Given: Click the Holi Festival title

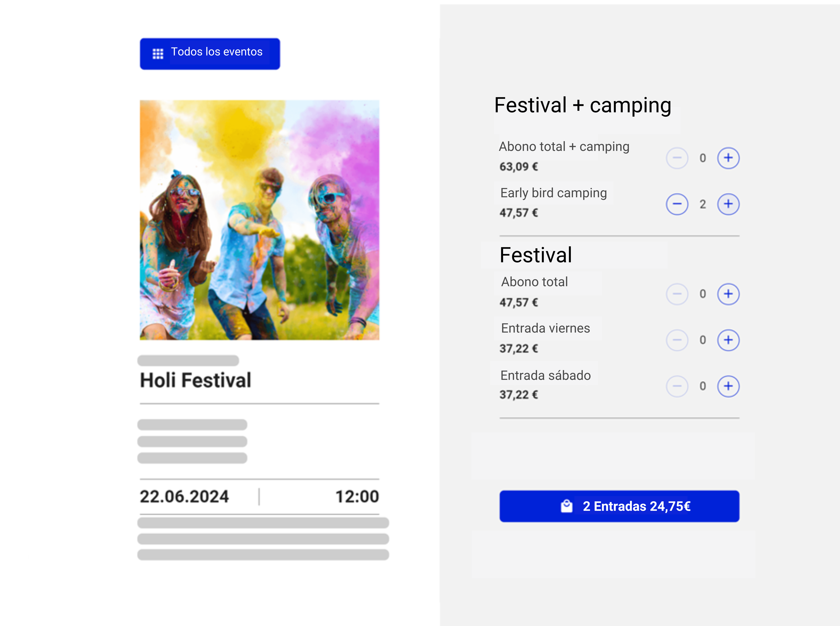Looking at the screenshot, I should tap(195, 380).
